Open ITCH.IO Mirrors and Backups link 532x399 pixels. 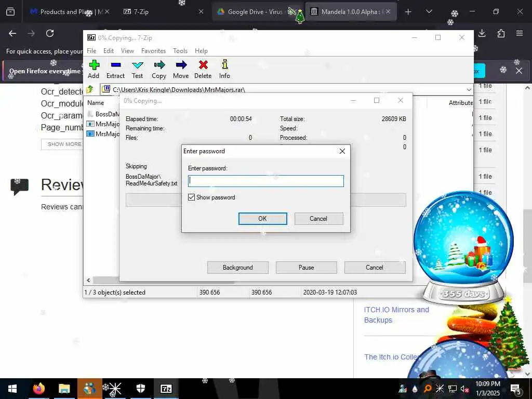pos(396,315)
